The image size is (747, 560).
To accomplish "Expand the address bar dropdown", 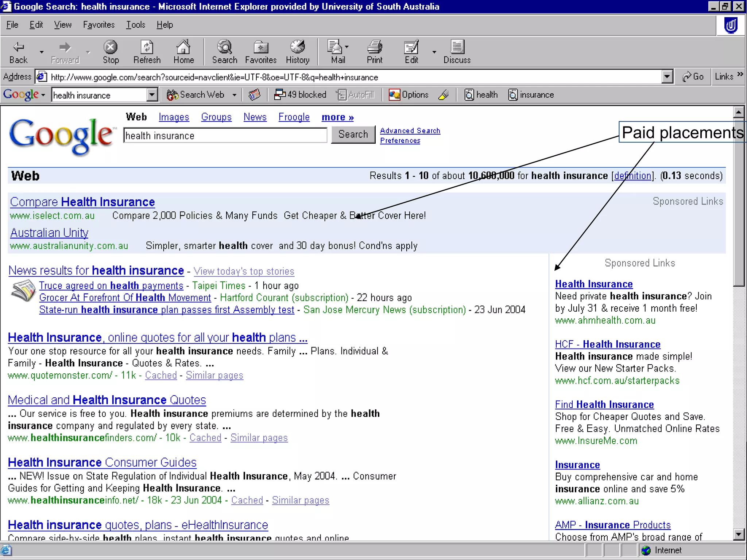I will (667, 77).
